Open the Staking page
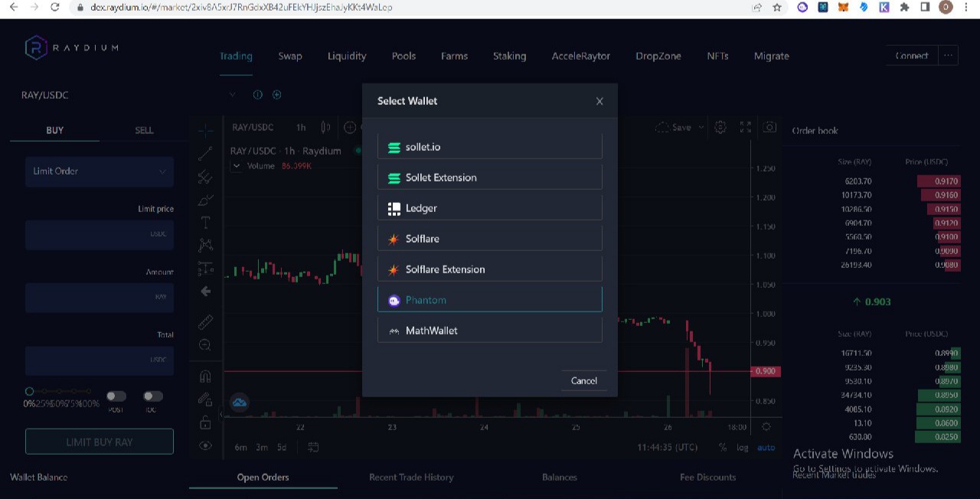This screenshot has width=980, height=499. (509, 56)
